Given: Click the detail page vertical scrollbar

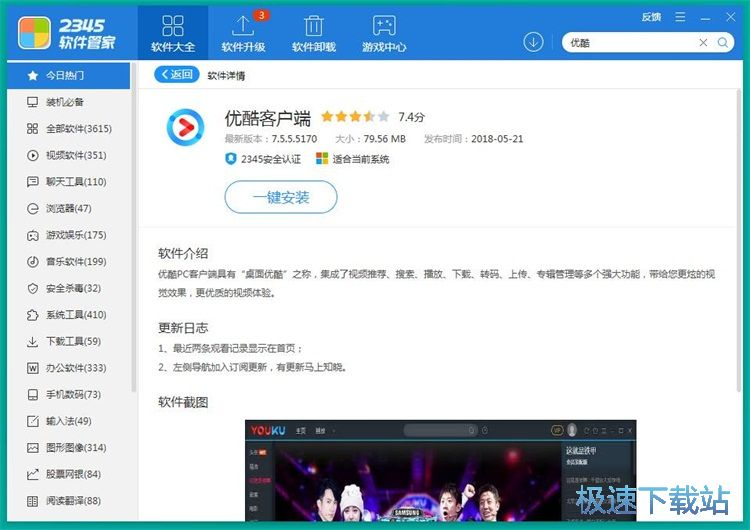Looking at the screenshot, I should pos(739,239).
